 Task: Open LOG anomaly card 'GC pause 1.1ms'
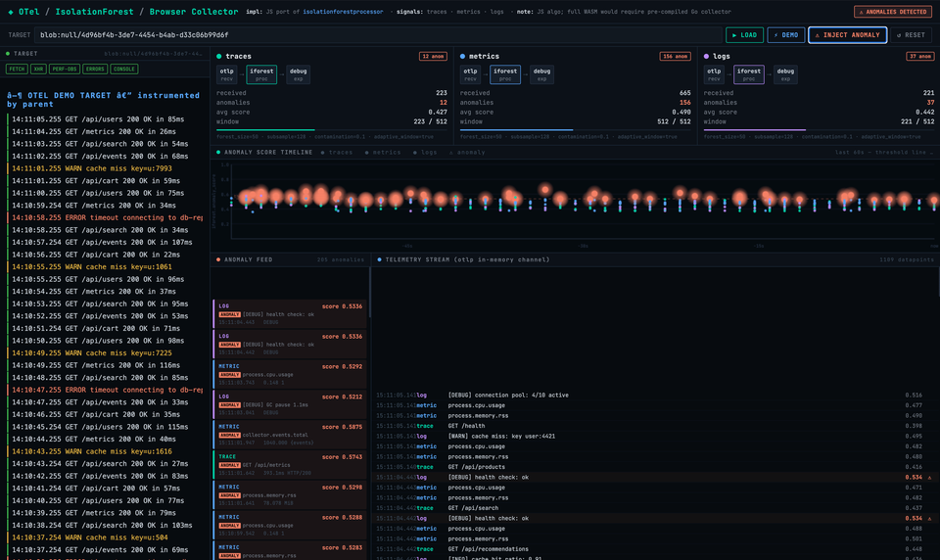[x=290, y=404]
